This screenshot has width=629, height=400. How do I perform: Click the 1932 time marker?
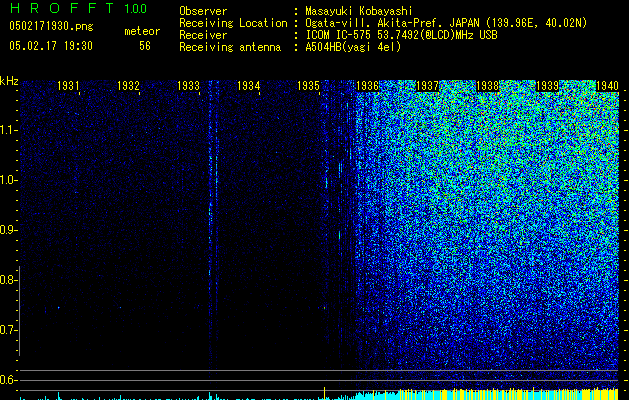coord(128,85)
